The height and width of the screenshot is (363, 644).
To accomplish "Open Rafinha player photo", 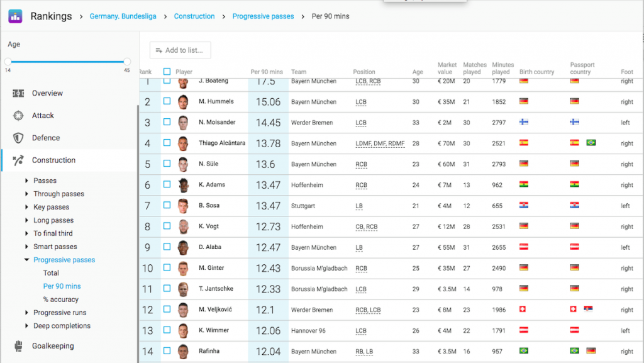I will click(x=183, y=352).
